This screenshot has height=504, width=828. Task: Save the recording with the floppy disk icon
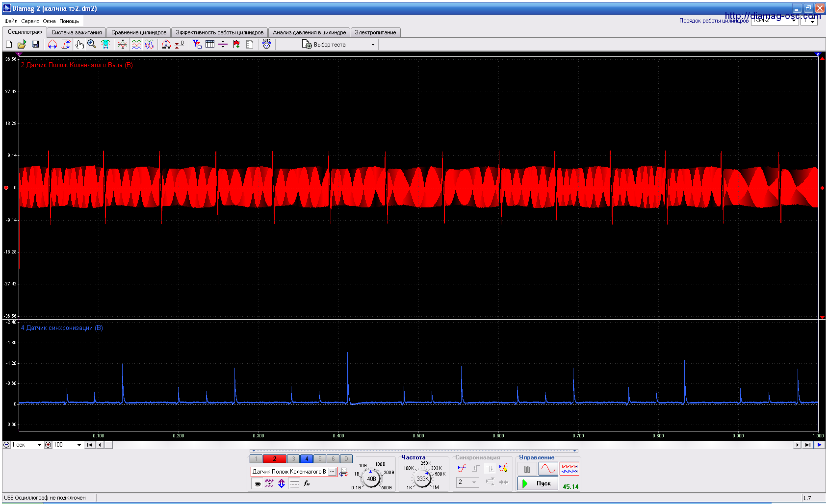[35, 44]
